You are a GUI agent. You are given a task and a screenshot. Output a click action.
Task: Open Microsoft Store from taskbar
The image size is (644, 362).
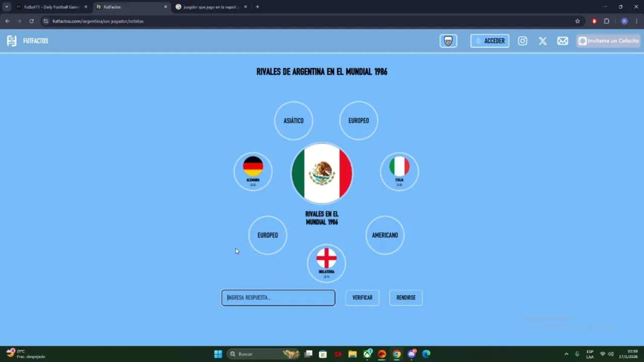pos(323,354)
